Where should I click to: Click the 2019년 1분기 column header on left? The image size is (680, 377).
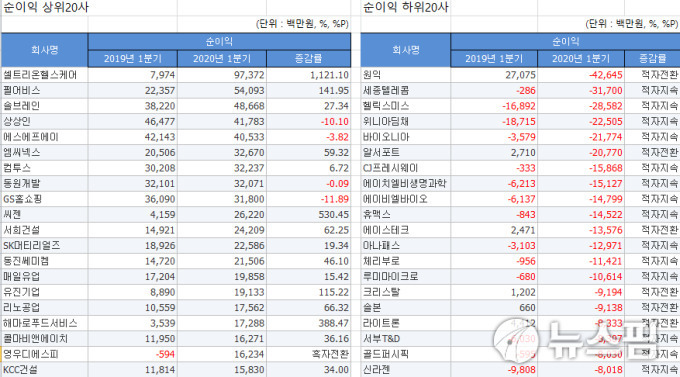(133, 59)
